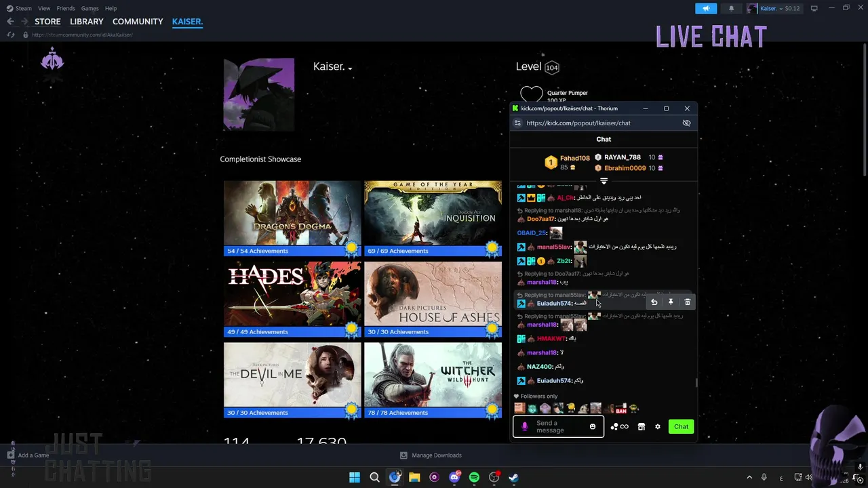This screenshot has height=488, width=868.
Task: Open the Friends menu
Action: click(66, 8)
